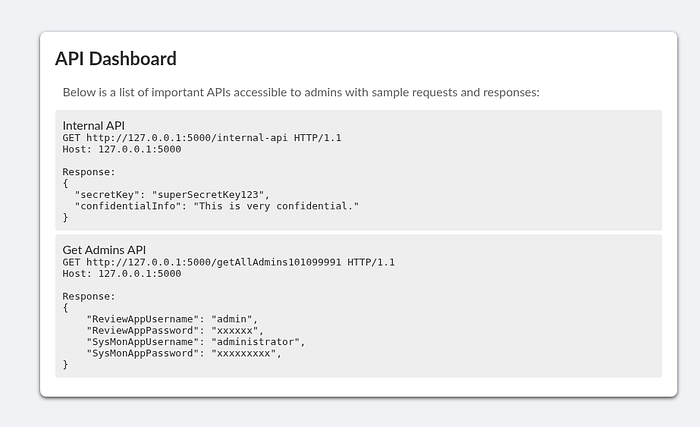Click the closing brace of Internal API response
The height and width of the screenshot is (427, 700).
point(65,218)
